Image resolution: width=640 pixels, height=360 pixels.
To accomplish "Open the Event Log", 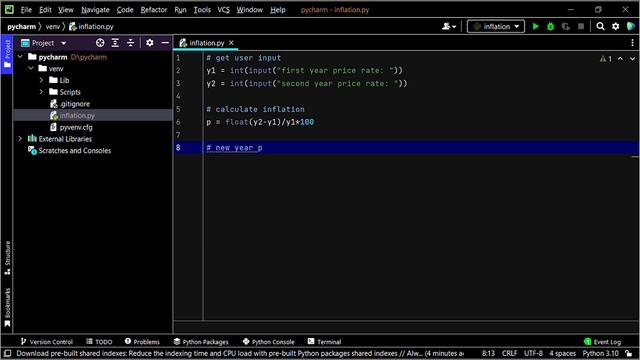I will 602,342.
